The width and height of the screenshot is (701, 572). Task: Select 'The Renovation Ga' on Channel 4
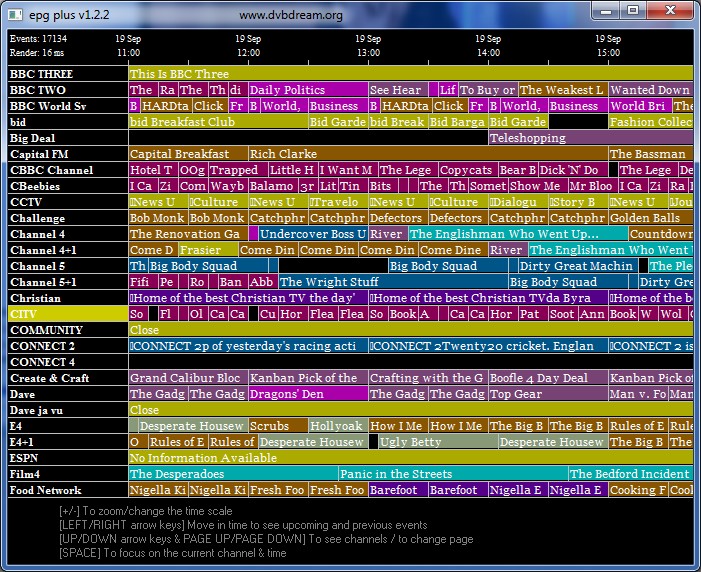point(188,234)
